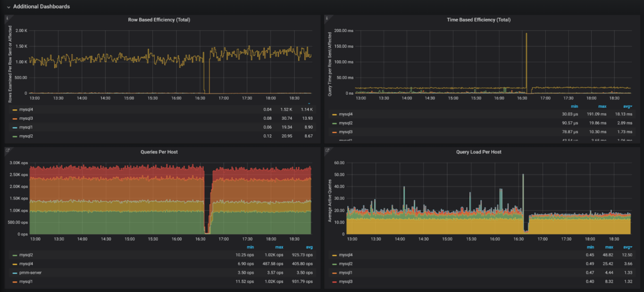Open Row Based Efficiency (Total) panel title menu
Screen dimensions: 644x292
(160, 19)
